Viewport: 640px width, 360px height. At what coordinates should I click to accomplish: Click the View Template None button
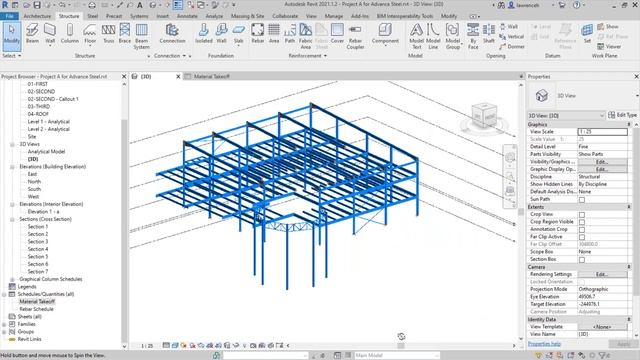(602, 327)
